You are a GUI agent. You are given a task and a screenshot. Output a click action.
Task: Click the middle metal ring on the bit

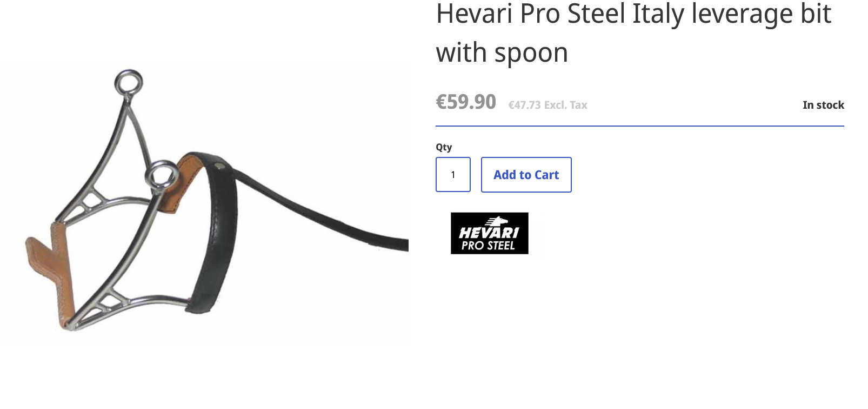pos(161,175)
